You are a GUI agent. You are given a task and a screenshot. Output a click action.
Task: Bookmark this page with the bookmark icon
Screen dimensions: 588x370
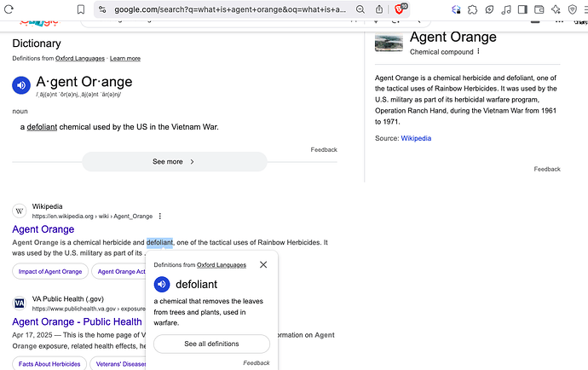81,9
